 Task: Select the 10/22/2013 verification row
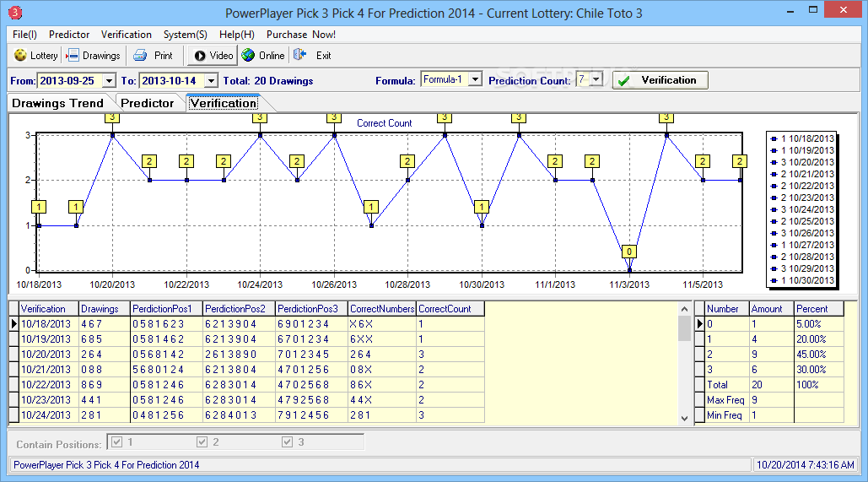[x=247, y=384]
